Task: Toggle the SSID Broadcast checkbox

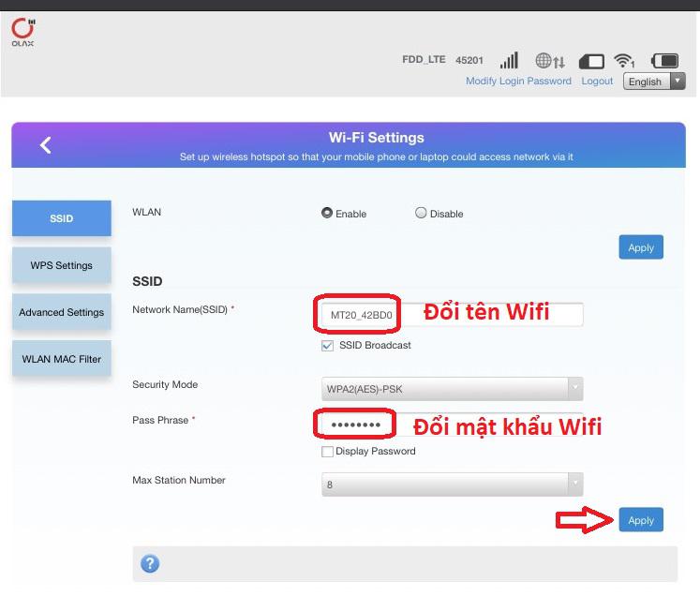Action: (x=327, y=346)
